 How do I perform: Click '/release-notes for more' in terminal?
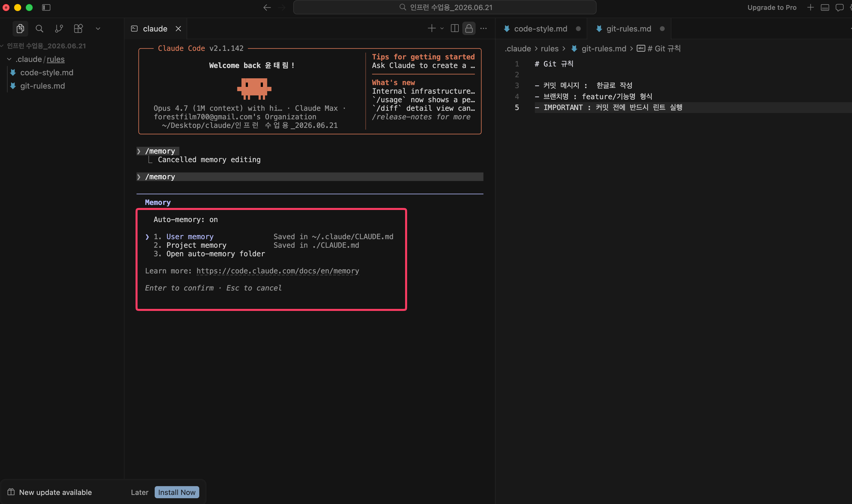pos(421,117)
